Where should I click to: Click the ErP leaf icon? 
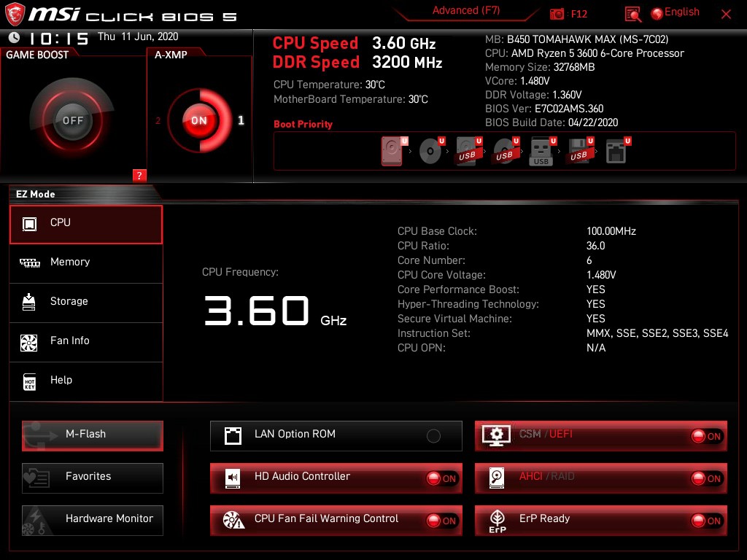pyautogui.click(x=498, y=521)
